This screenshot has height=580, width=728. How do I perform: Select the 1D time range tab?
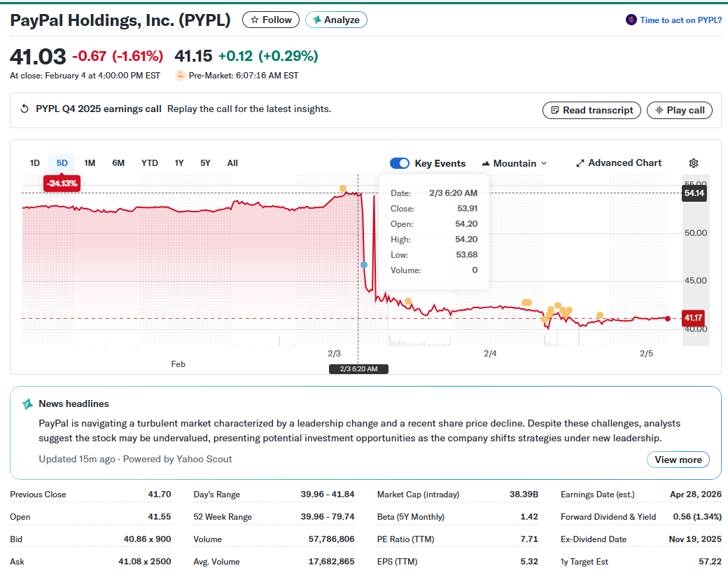pos(34,163)
